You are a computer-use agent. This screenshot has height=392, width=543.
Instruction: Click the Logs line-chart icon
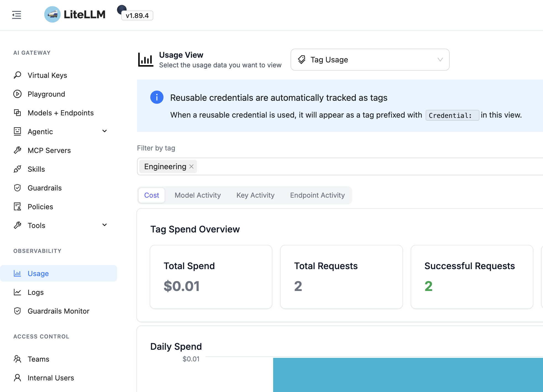(17, 292)
